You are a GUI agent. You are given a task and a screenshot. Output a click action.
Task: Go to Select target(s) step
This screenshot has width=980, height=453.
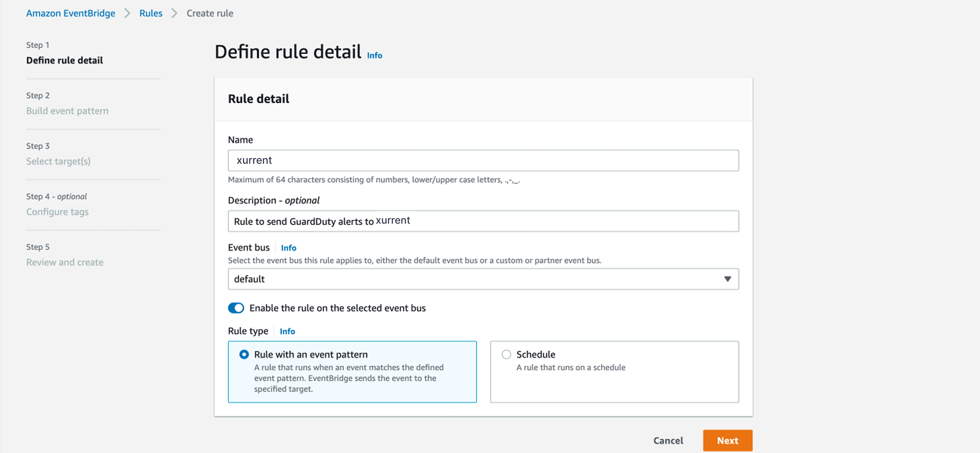(x=58, y=161)
